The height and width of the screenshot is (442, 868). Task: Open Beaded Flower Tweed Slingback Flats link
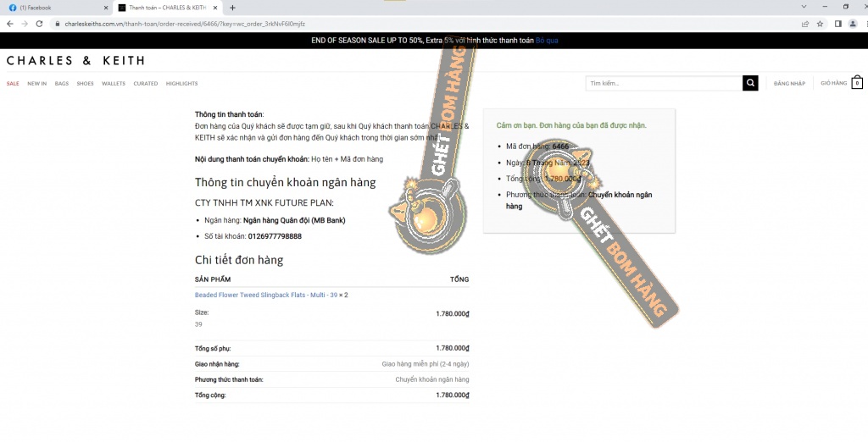(x=266, y=295)
